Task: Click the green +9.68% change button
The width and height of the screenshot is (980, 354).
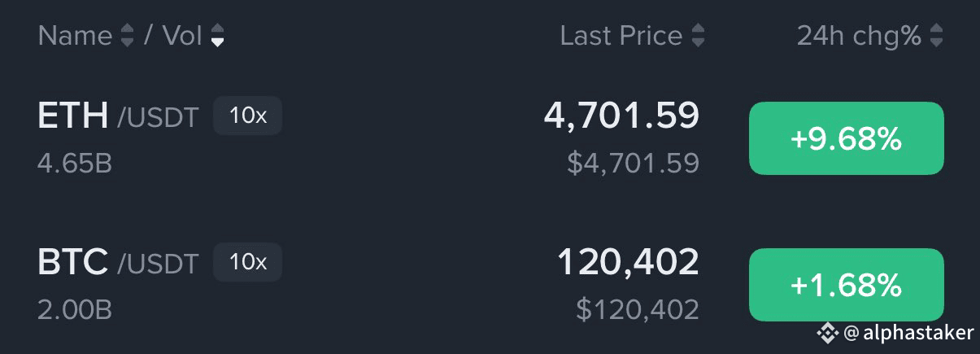Action: point(846,138)
